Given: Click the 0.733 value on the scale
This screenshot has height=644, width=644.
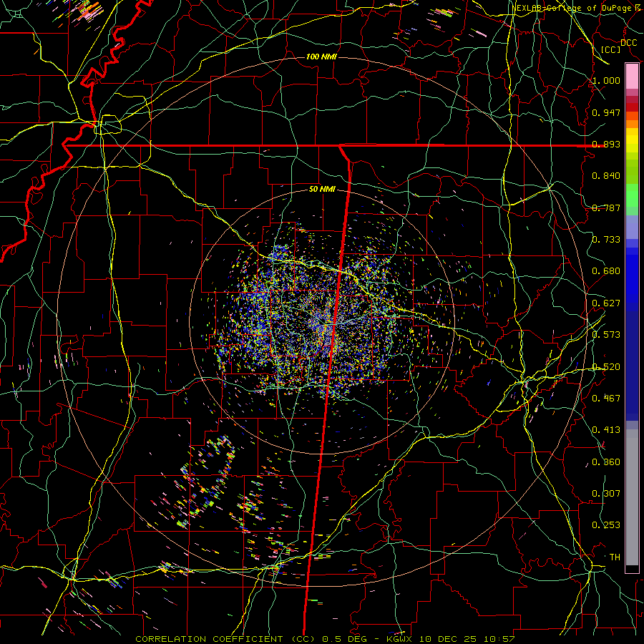Looking at the screenshot, I should pos(606,240).
